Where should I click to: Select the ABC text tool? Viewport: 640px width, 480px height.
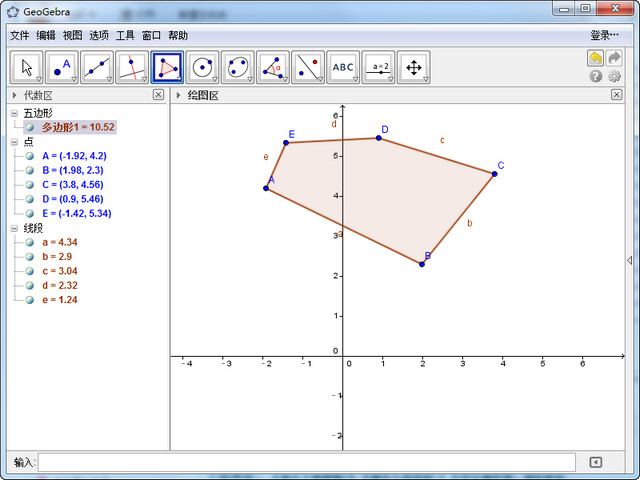342,68
